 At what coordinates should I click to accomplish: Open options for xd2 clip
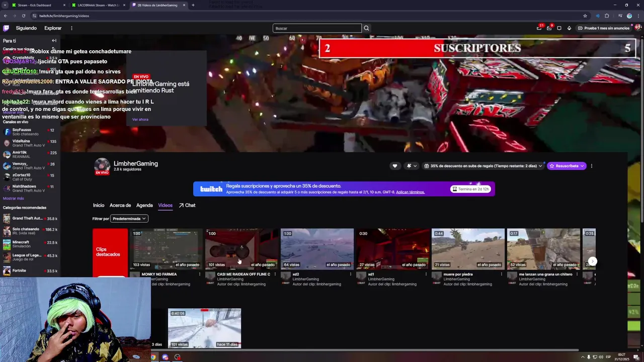[351, 275]
